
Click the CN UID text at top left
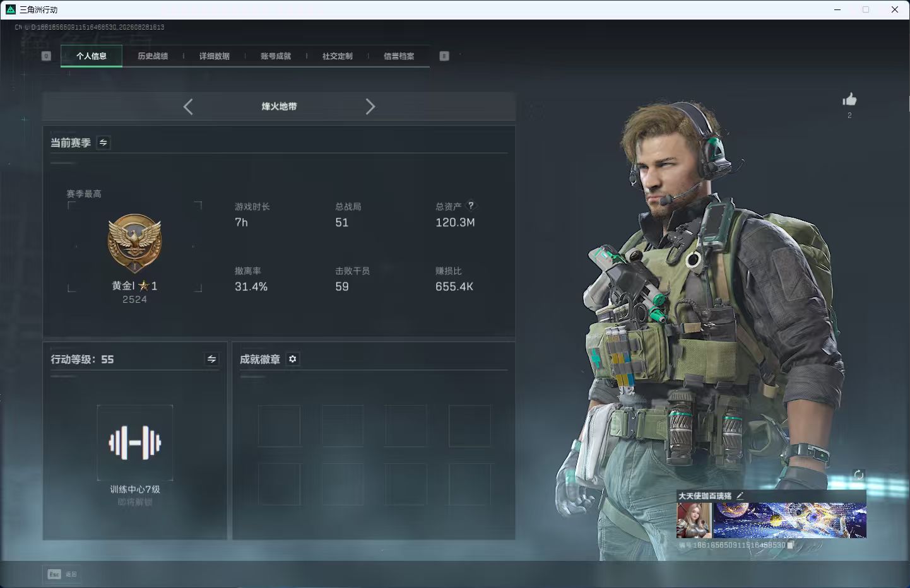tap(90, 27)
